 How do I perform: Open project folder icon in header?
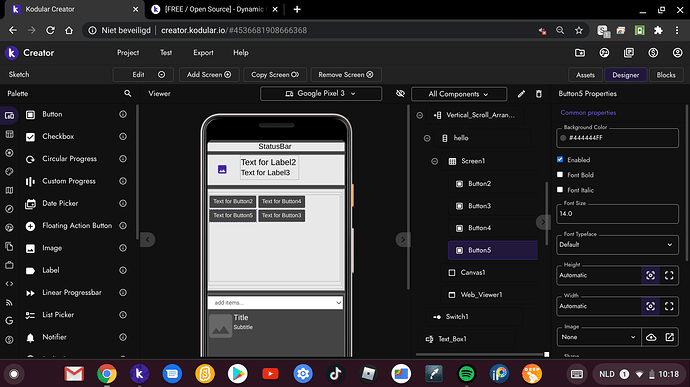[x=580, y=53]
